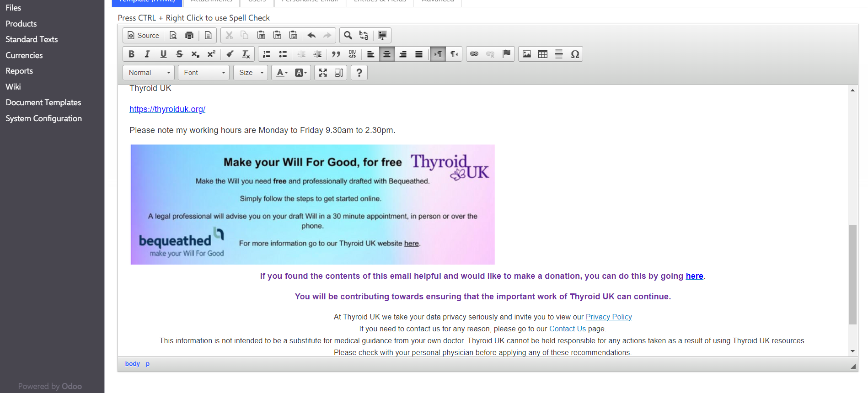The width and height of the screenshot is (868, 393).
Task: Open the Privacy Policy link
Action: [609, 317]
